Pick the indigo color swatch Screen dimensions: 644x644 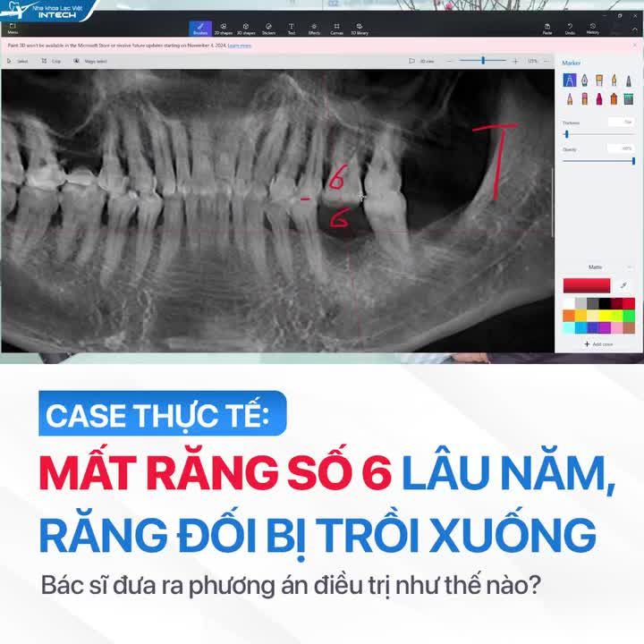coord(593,327)
